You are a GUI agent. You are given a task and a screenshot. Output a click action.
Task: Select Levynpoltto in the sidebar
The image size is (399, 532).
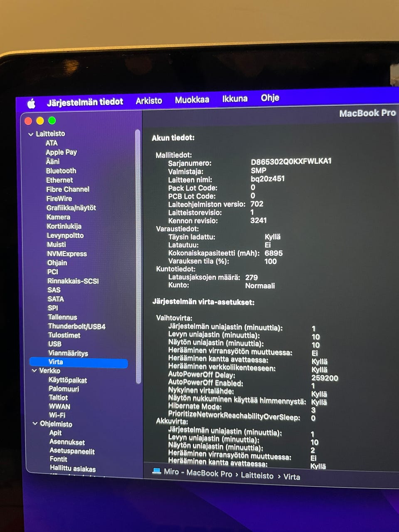tap(65, 235)
